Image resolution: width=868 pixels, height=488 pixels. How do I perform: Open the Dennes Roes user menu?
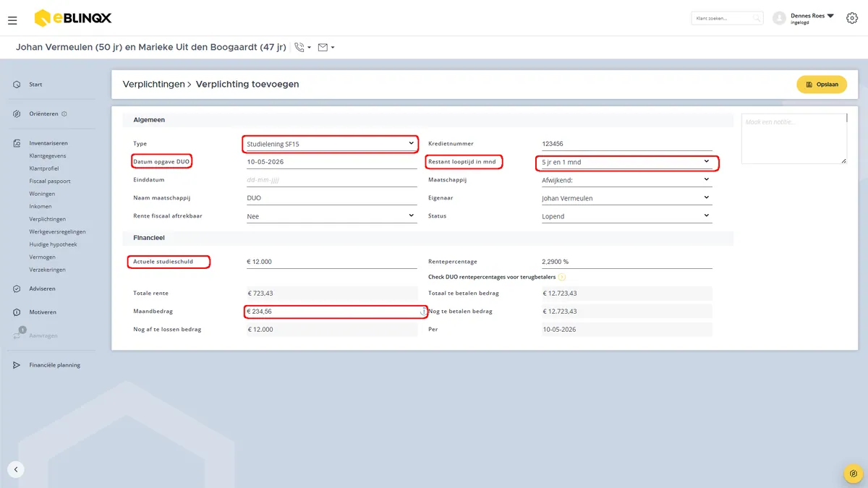804,18
